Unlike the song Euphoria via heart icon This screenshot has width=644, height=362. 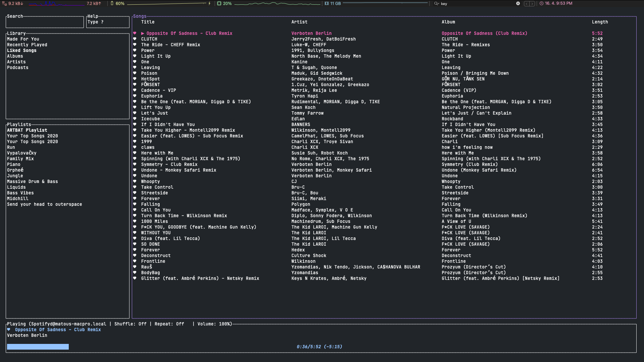[135, 96]
